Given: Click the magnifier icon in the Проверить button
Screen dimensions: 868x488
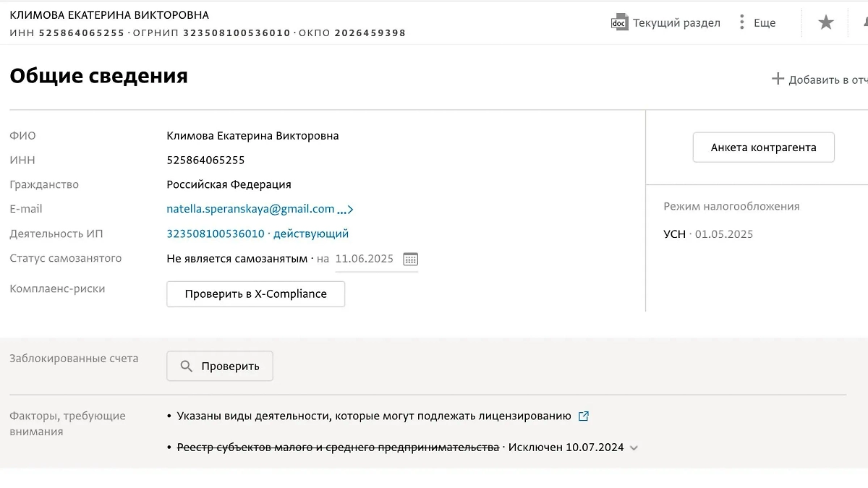Looking at the screenshot, I should 186,366.
